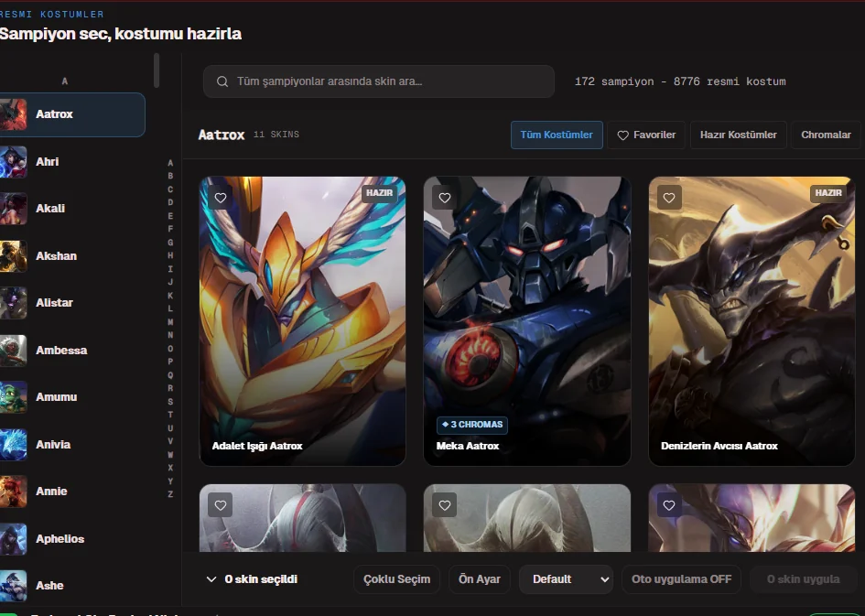865x616 pixels.
Task: Switch to Tüm Kostümler tab
Action: point(557,135)
